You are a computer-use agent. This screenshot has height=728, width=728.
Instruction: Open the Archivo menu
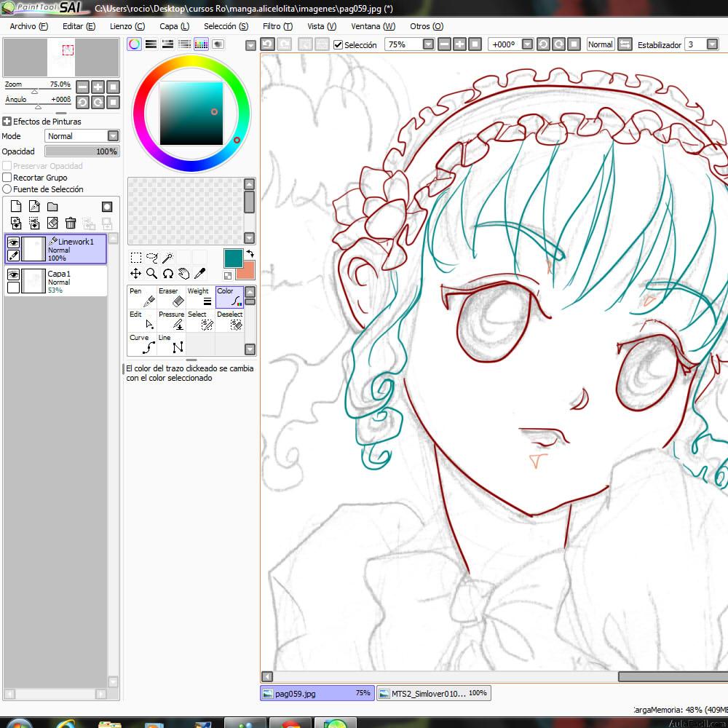(x=29, y=26)
